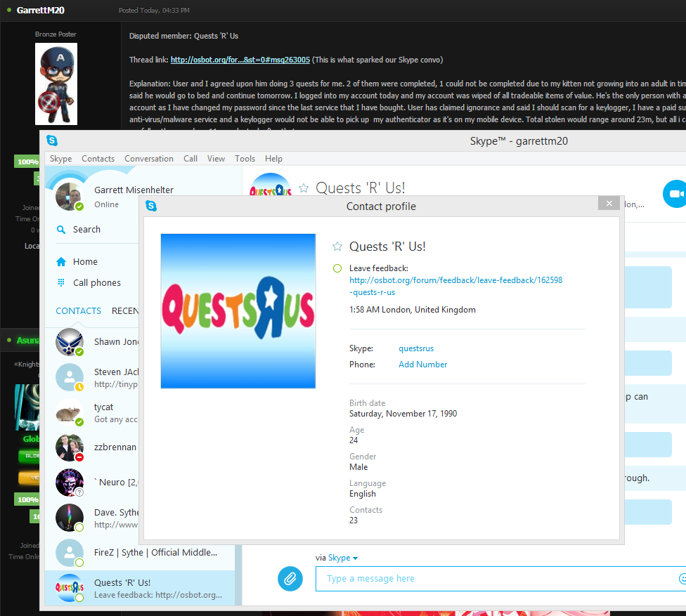Open the osbot leave-feedback link in profile
The width and height of the screenshot is (686, 616).
(456, 286)
